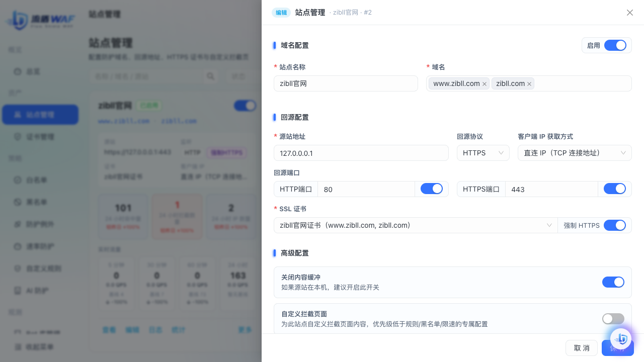This screenshot has width=644, height=362.
Task: Click 更多 link on site card
Action: [245, 330]
